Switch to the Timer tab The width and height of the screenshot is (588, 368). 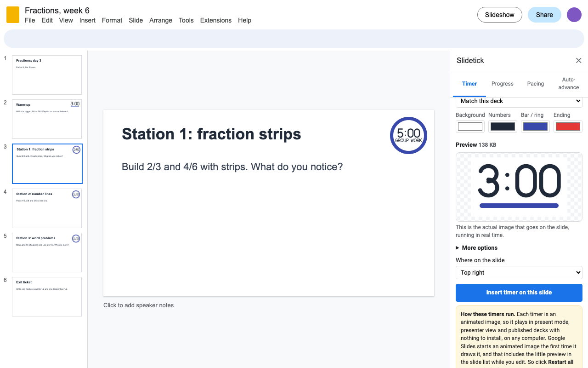pyautogui.click(x=469, y=84)
